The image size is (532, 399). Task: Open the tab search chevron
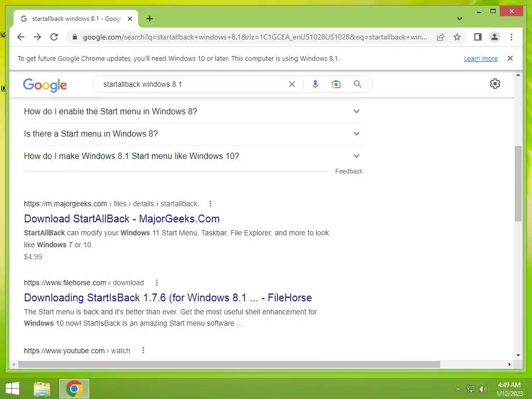[x=459, y=19]
